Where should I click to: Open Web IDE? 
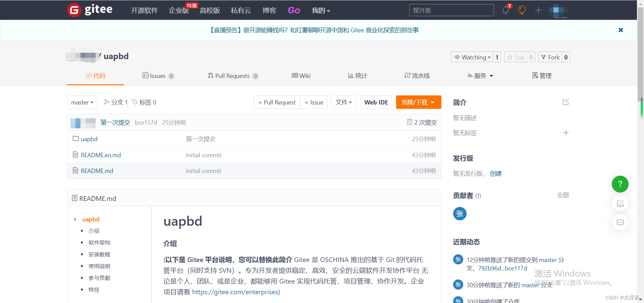click(x=376, y=102)
